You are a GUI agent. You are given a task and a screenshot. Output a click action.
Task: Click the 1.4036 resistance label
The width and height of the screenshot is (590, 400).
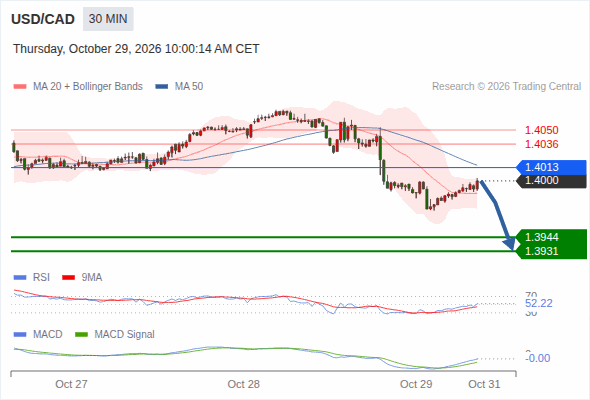click(x=541, y=144)
